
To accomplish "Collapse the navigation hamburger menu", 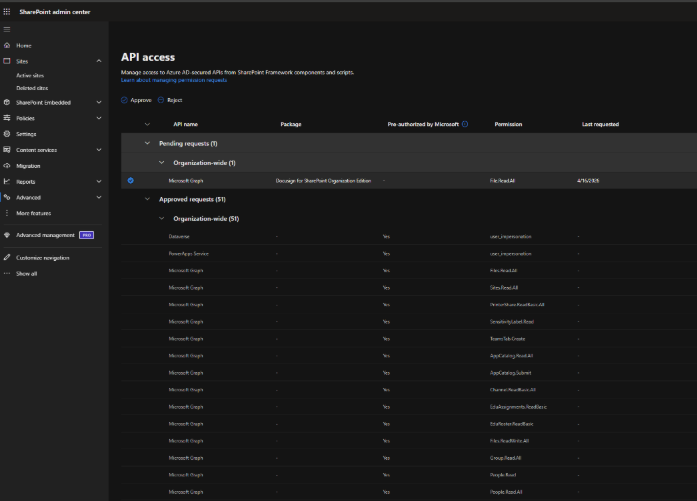I will [x=7, y=29].
